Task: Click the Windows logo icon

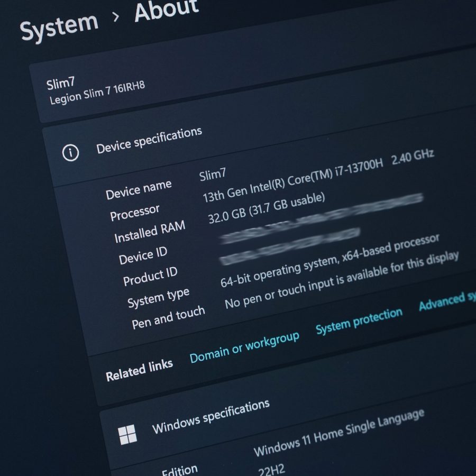Action: coord(127,435)
